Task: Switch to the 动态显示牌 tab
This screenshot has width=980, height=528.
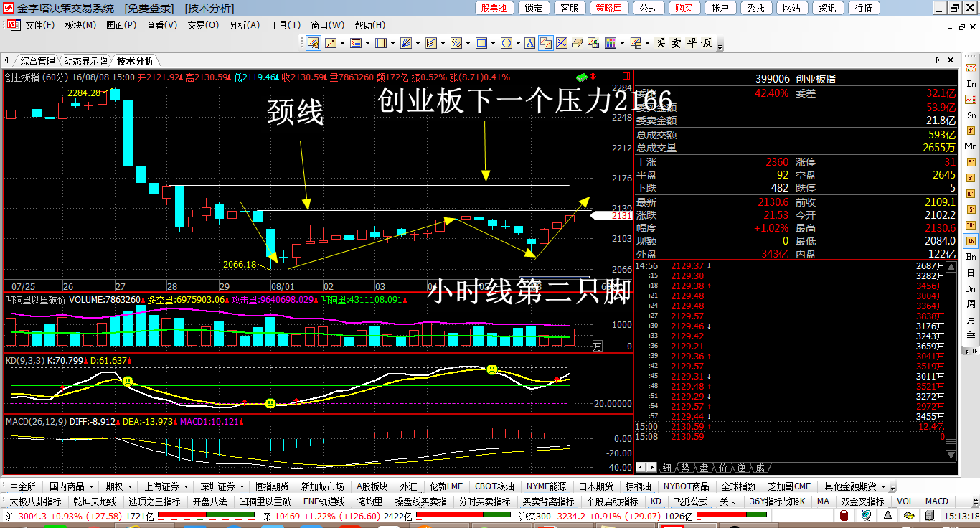Action: (x=85, y=61)
